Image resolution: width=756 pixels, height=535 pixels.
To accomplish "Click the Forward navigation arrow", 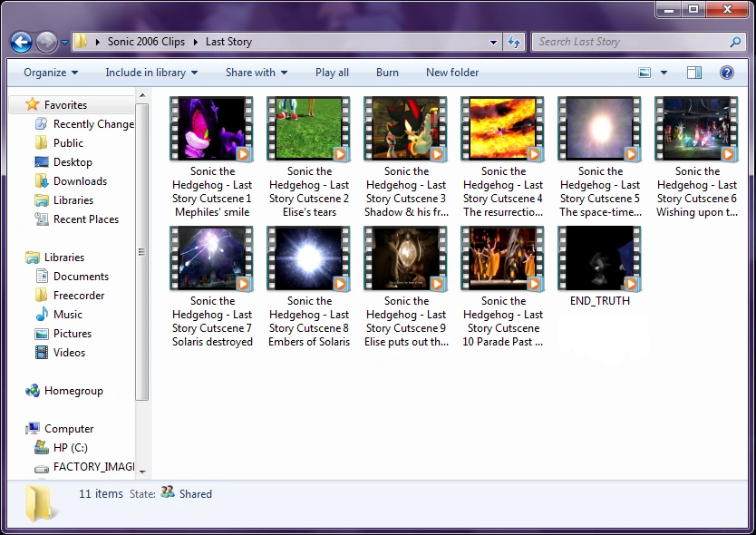I will 47,42.
